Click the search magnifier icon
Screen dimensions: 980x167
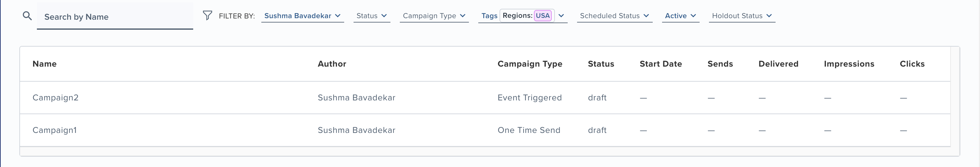coord(27,16)
